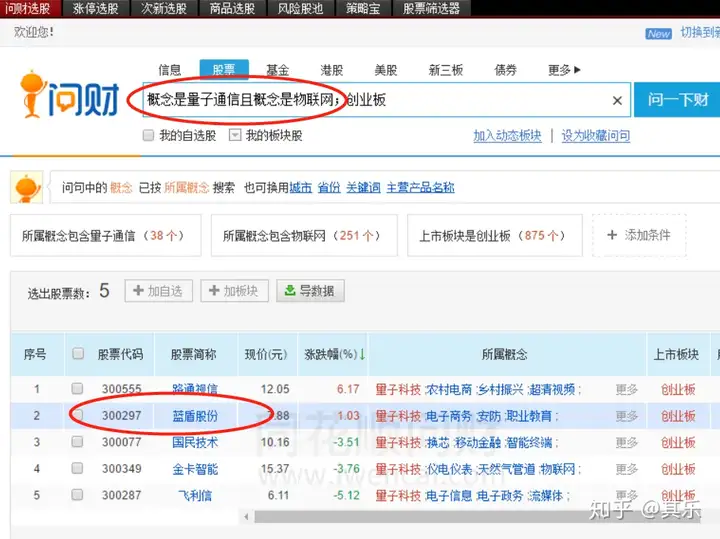Screen dimensions: 720x539
Task: Check the row for 300077 国民技术
Action: [77, 442]
